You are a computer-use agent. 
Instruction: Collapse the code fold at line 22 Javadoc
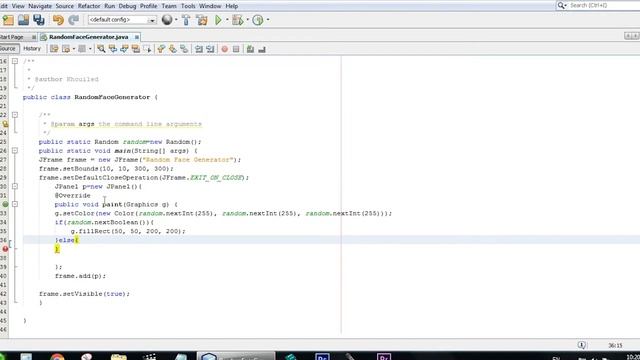[15, 115]
